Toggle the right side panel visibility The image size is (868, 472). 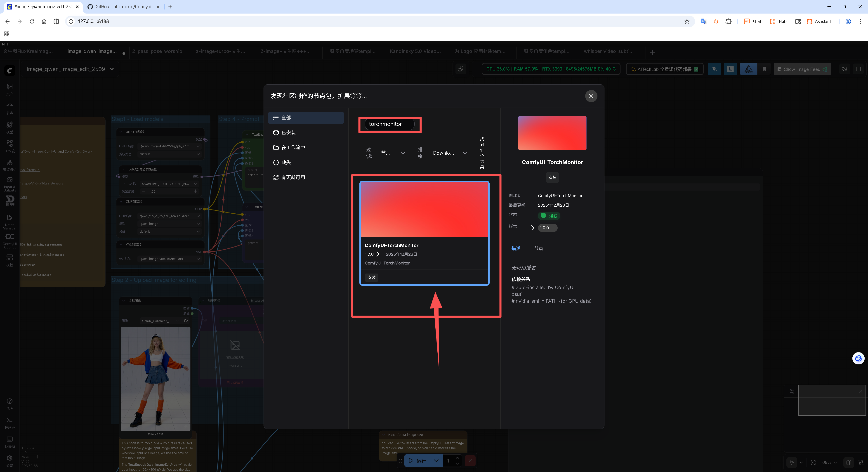[858, 69]
